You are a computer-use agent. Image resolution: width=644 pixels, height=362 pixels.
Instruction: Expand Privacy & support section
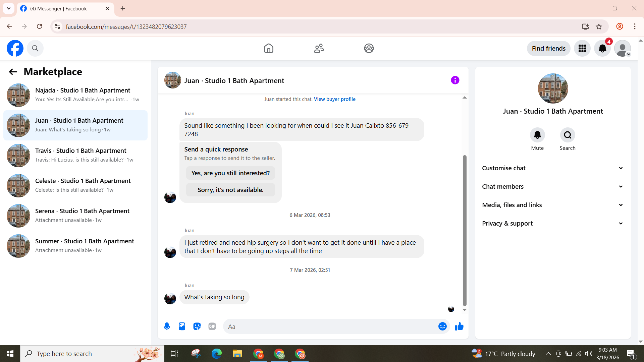click(553, 223)
